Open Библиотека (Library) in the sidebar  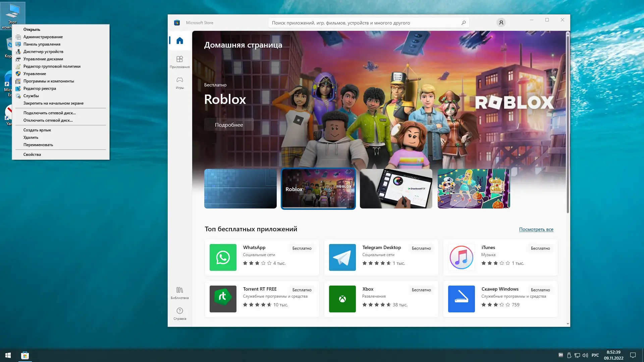point(180,293)
